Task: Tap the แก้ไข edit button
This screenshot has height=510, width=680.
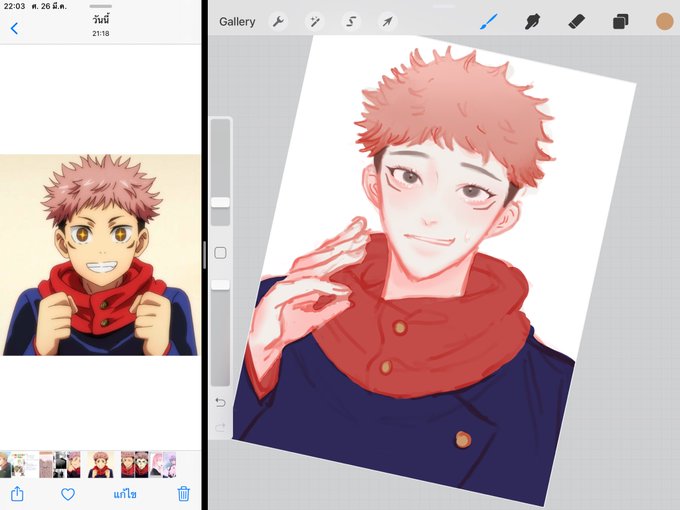Action: [125, 494]
